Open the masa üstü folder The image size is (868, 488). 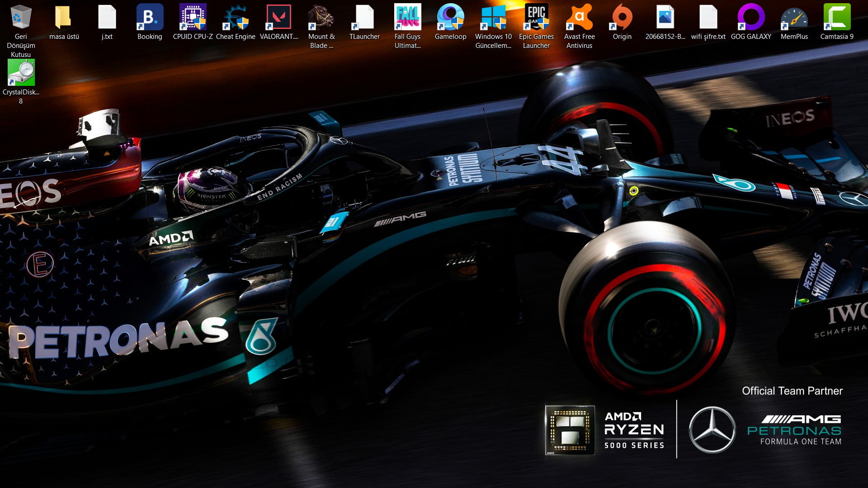(64, 22)
